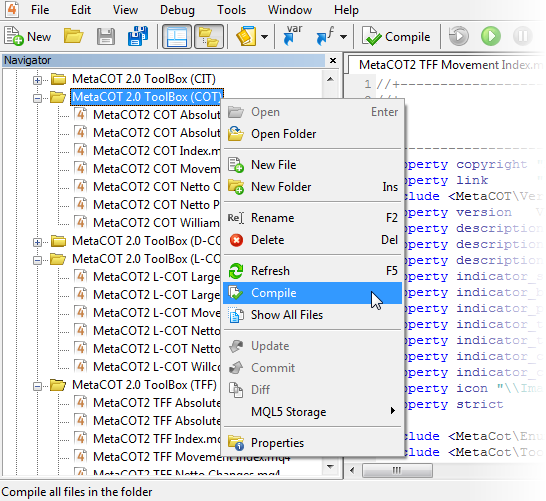Click the Open file folder toolbar icon
The height and width of the screenshot is (501, 546).
73,36
